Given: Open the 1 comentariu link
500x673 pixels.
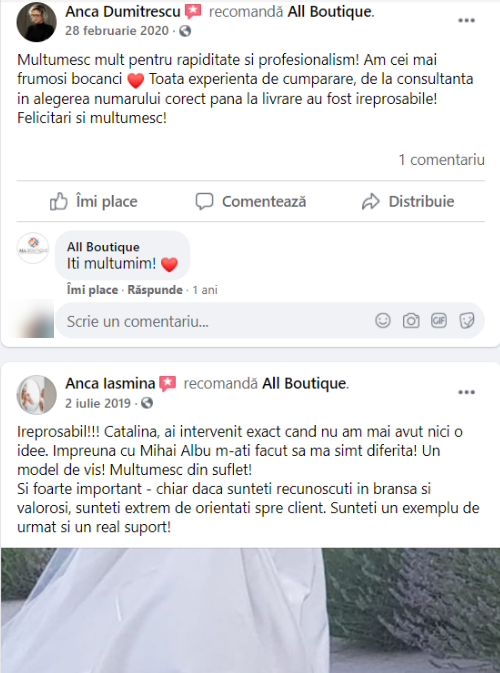Looking at the screenshot, I should tap(442, 160).
